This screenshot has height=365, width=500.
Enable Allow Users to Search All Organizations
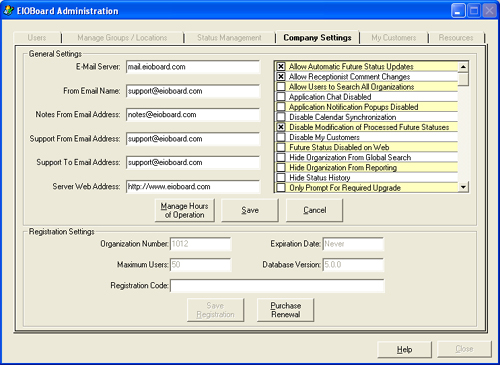[281, 87]
